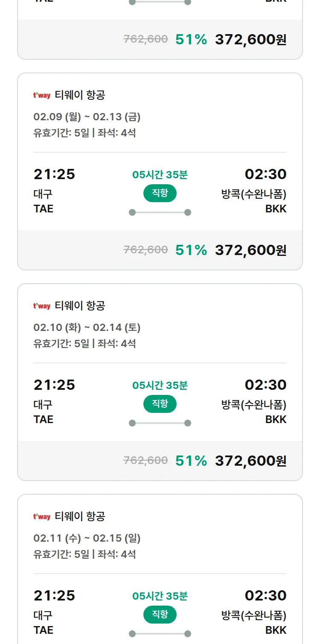Click 51% discount on 02.10 flight

[x=191, y=461]
